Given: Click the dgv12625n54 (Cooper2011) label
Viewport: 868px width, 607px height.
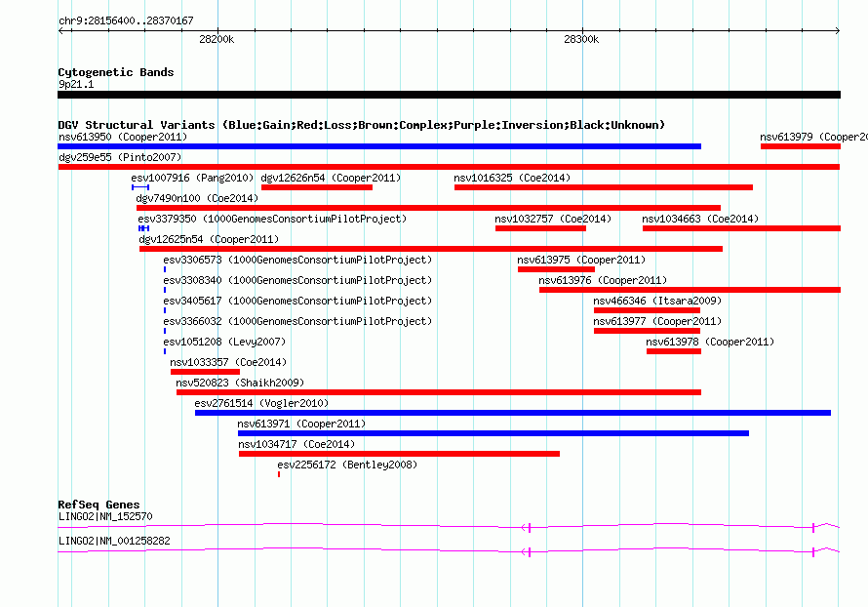Looking at the screenshot, I should pos(209,239).
